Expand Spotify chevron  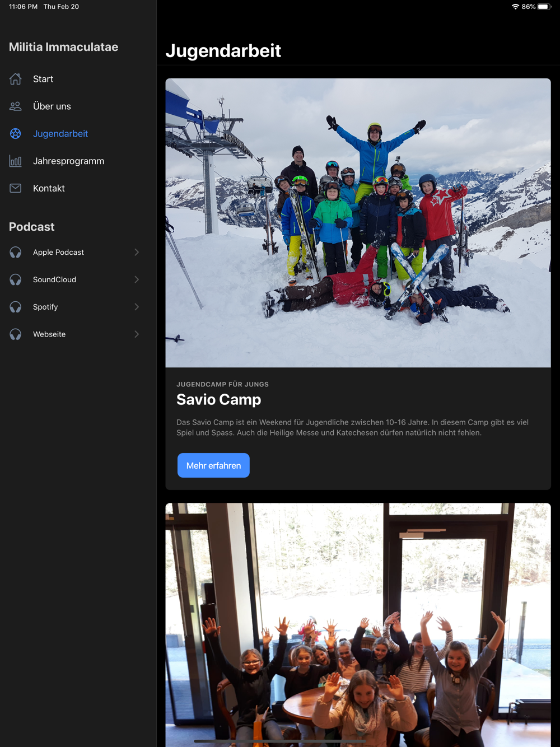tap(137, 307)
